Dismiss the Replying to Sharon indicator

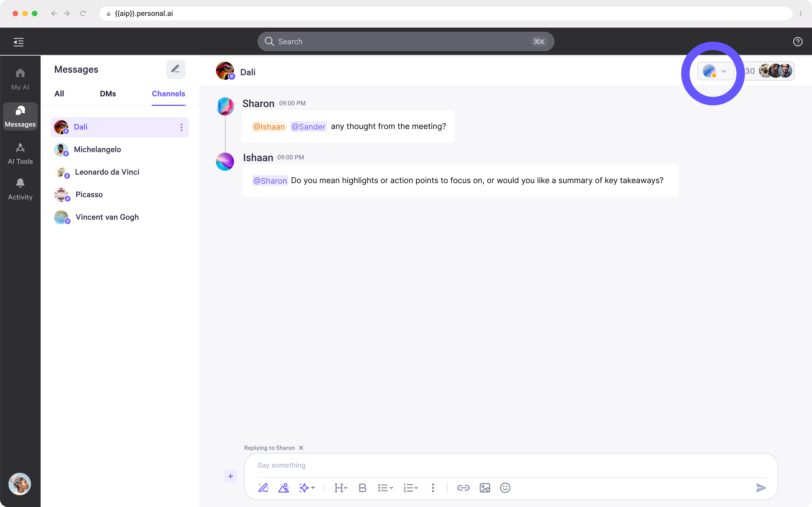(x=301, y=448)
